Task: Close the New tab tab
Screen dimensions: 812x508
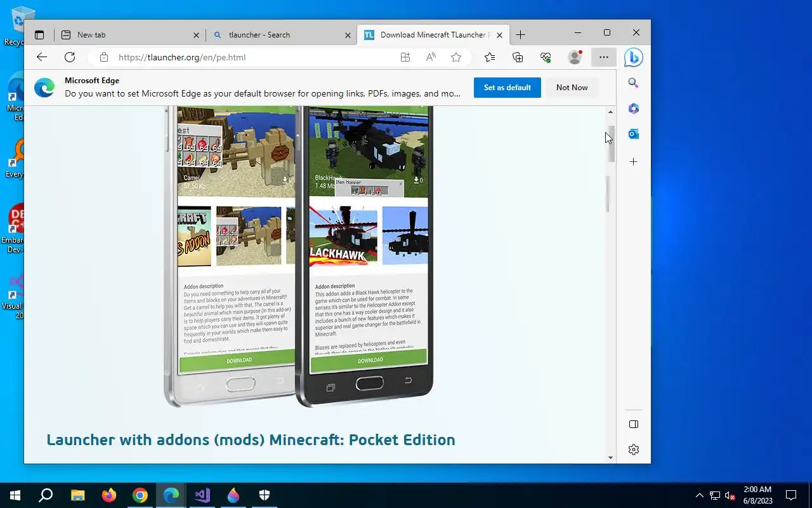Action: tap(196, 36)
